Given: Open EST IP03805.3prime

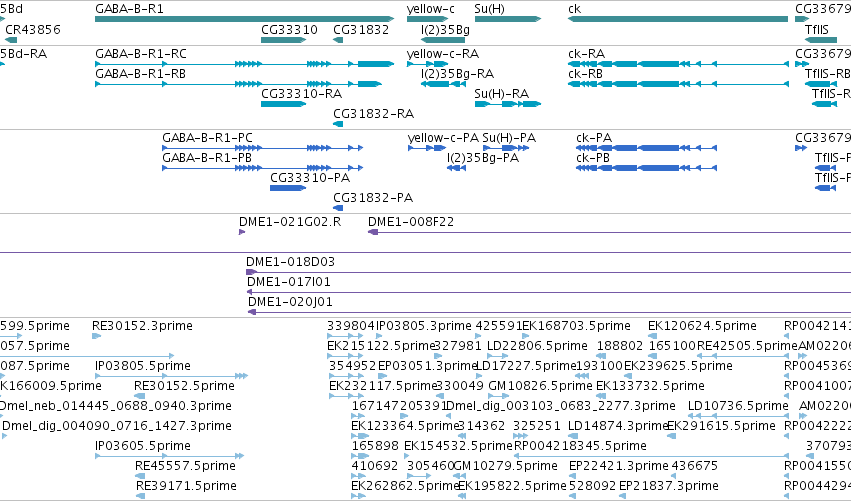Looking at the screenshot, I should [424, 326].
